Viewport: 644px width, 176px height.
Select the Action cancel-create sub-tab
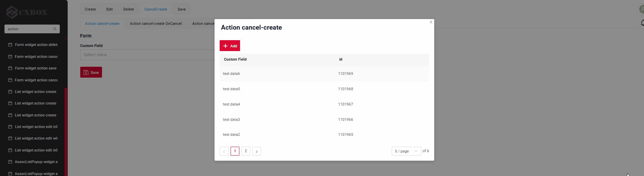[x=102, y=23]
